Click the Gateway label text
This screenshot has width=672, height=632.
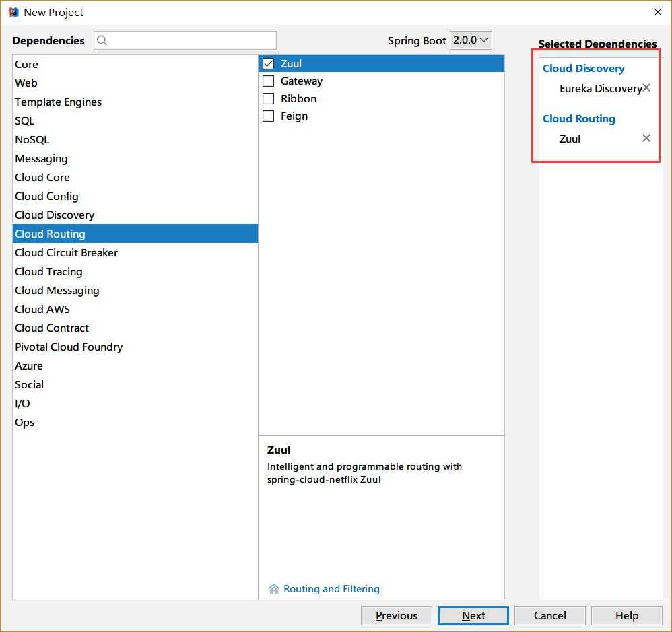[x=301, y=81]
